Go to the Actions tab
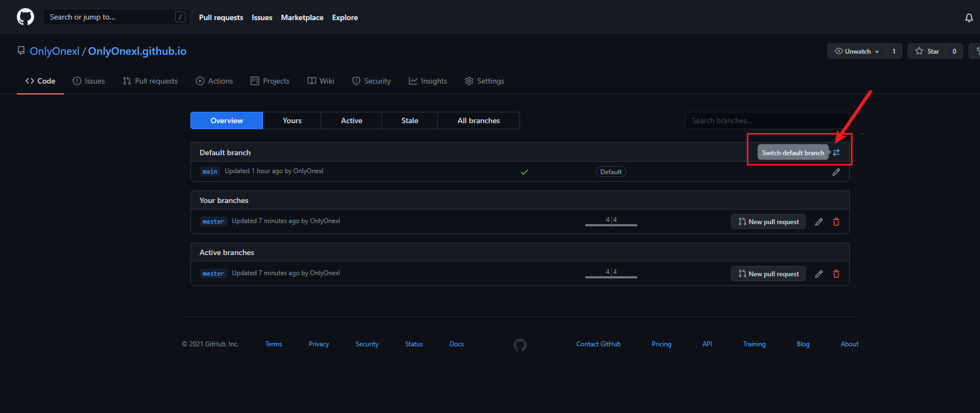 coord(214,81)
